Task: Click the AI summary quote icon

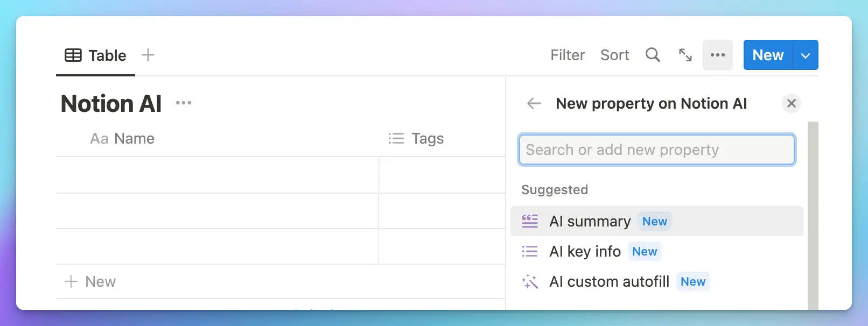Action: [530, 221]
